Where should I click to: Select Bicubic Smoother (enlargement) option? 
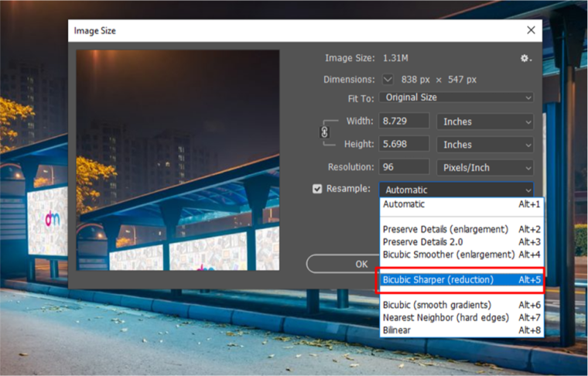tap(462, 255)
